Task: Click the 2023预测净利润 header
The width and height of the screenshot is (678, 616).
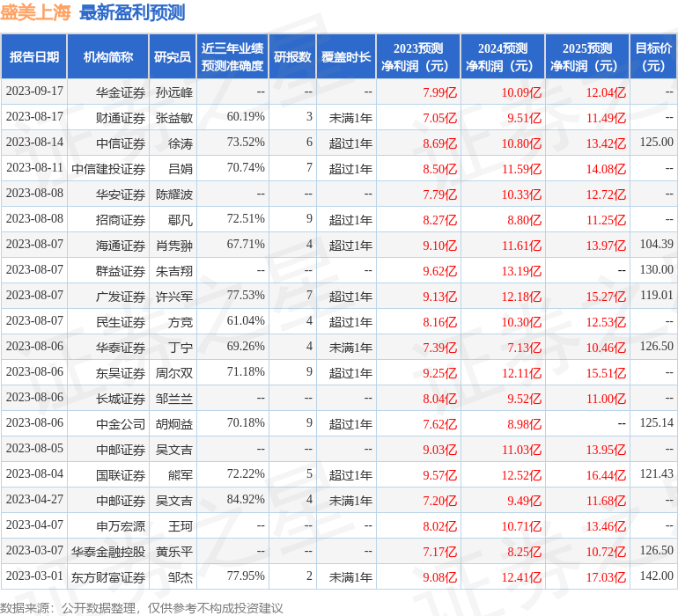Action: click(x=418, y=56)
